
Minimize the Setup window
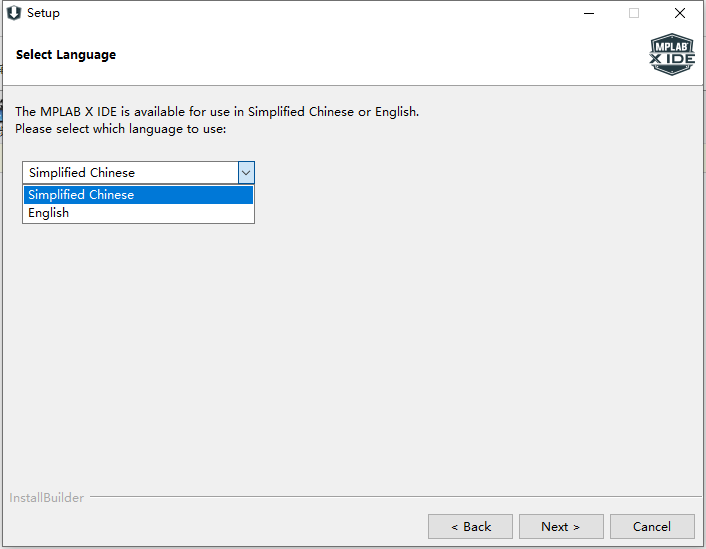tap(589, 14)
